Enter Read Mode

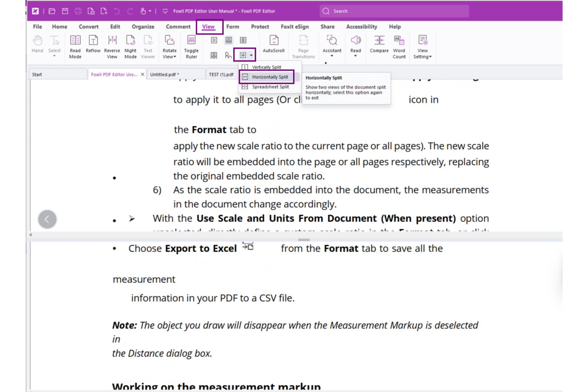pos(75,47)
